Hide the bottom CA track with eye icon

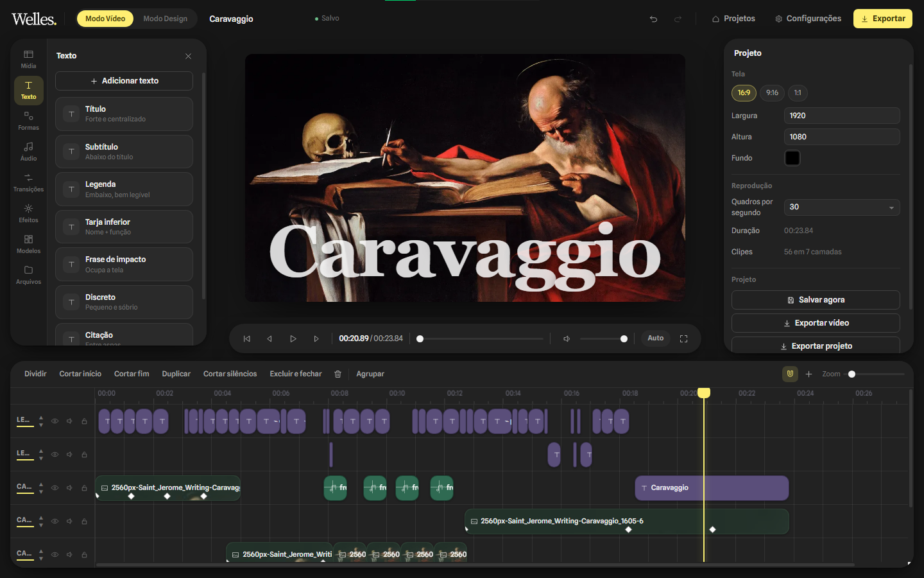pyautogui.click(x=55, y=554)
